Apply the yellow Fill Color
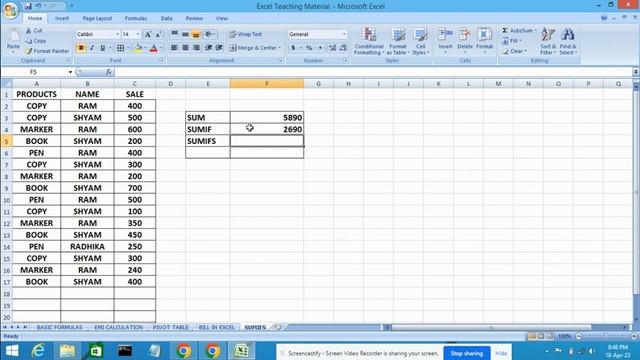This screenshot has width=640, height=360. click(x=138, y=48)
